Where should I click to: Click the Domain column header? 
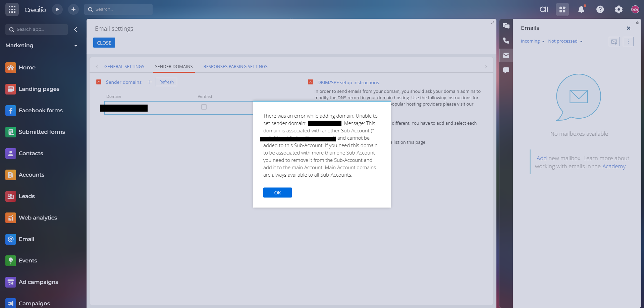[x=114, y=97]
